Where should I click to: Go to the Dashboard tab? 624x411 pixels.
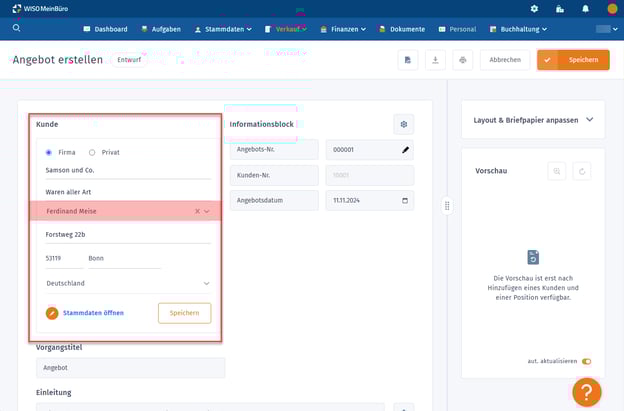pos(105,29)
